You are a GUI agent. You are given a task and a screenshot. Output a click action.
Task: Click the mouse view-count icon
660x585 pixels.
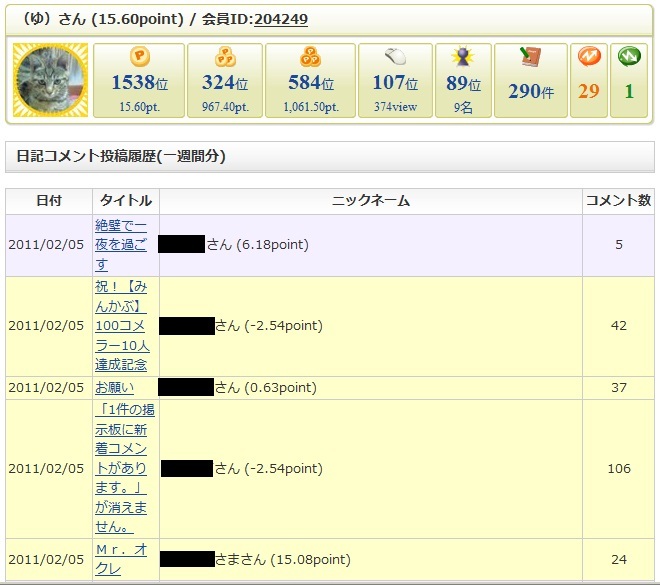[396, 58]
